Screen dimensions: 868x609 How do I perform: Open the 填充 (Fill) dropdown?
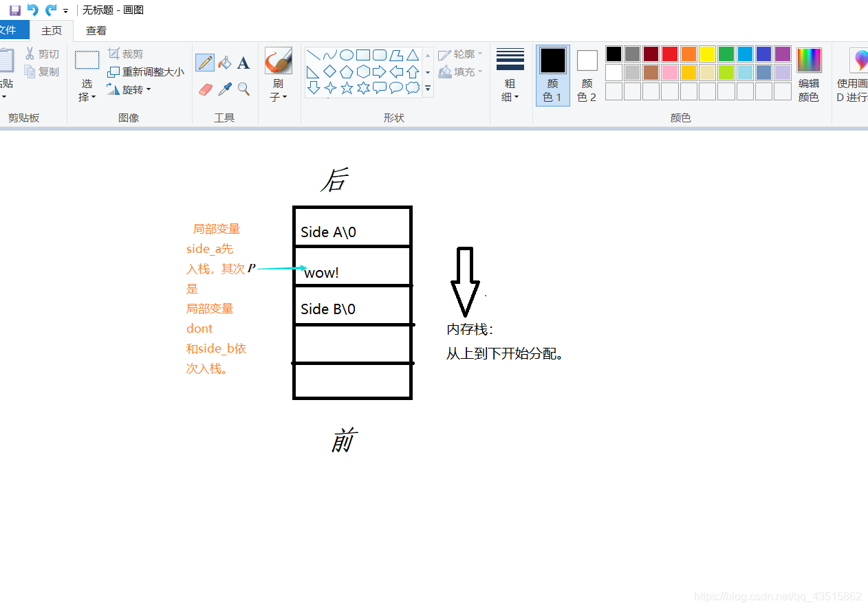pyautogui.click(x=461, y=71)
